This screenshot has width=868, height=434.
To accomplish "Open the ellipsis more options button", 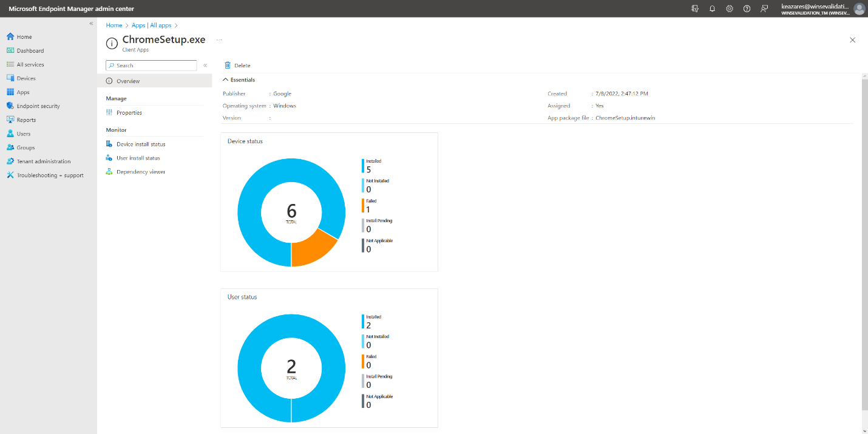I will [219, 39].
